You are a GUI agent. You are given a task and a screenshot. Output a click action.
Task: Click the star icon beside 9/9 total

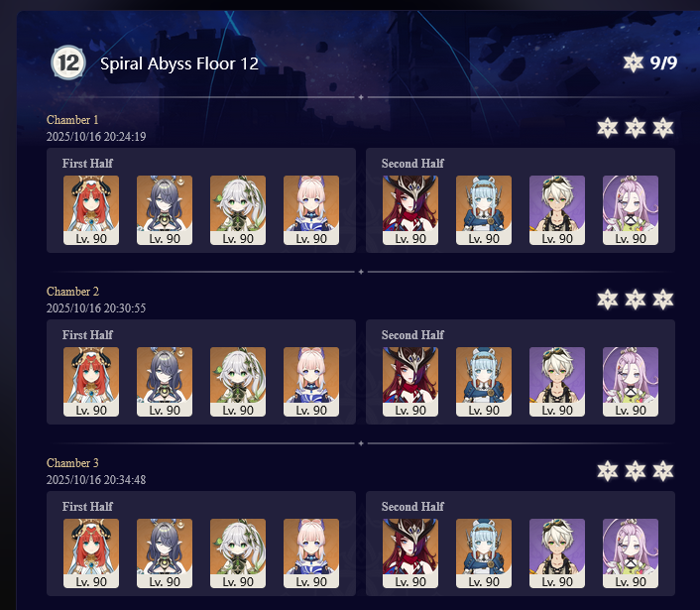(x=633, y=62)
